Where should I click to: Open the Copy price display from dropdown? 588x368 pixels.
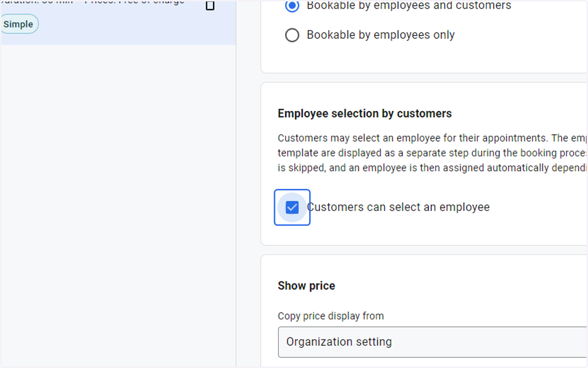click(432, 342)
